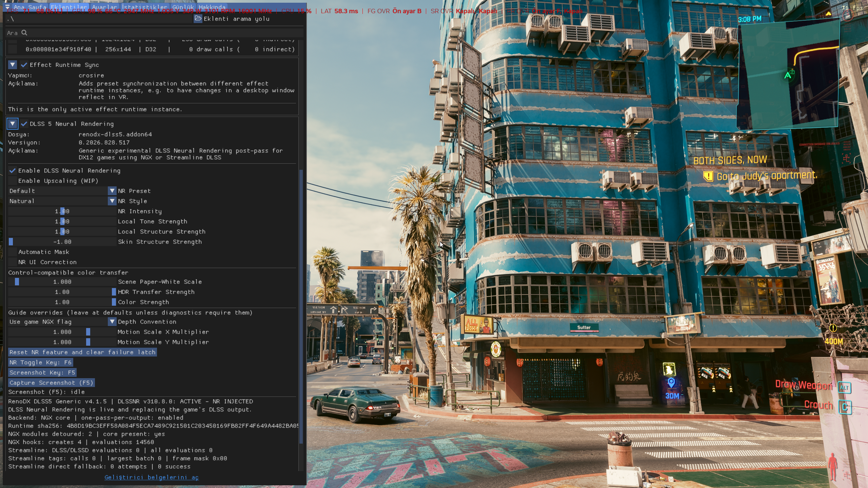This screenshot has width=868, height=488.
Task: Select the Eklentiler tab
Action: tap(69, 7)
